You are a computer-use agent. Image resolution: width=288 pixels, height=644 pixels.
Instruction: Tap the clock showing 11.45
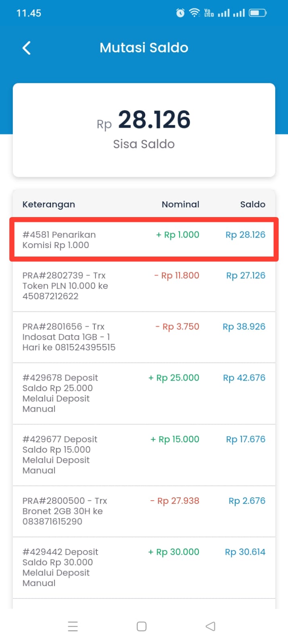(29, 12)
